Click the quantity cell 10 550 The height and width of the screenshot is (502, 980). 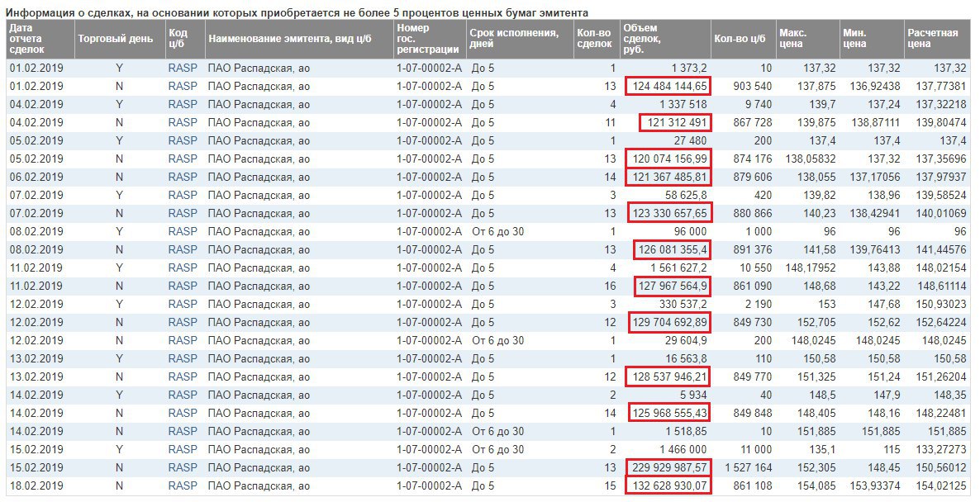point(756,268)
